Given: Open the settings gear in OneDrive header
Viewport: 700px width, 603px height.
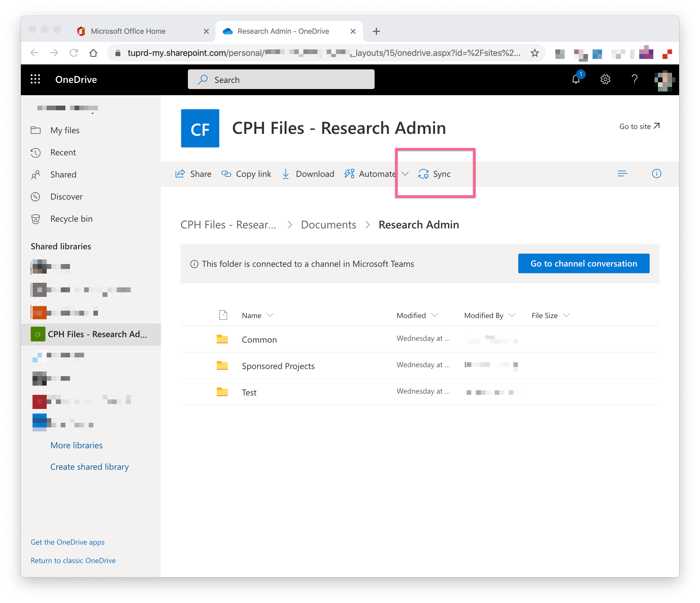Looking at the screenshot, I should point(605,80).
